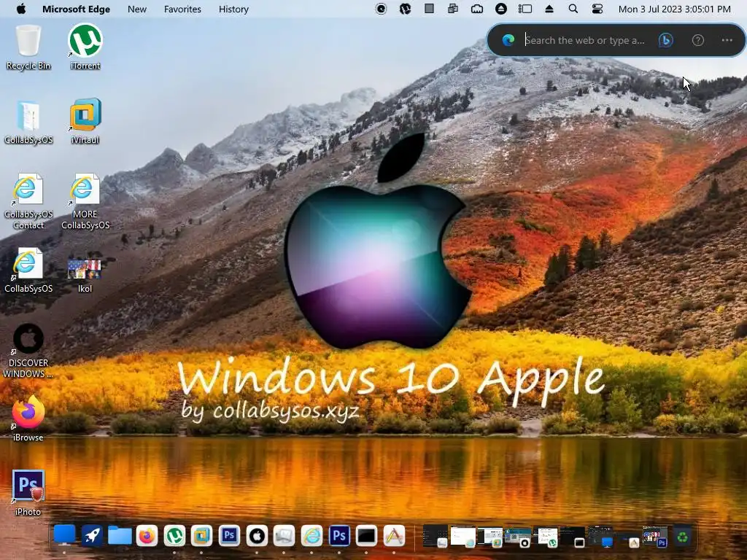Click the date and time clock
The width and height of the screenshot is (747, 560).
(x=674, y=9)
